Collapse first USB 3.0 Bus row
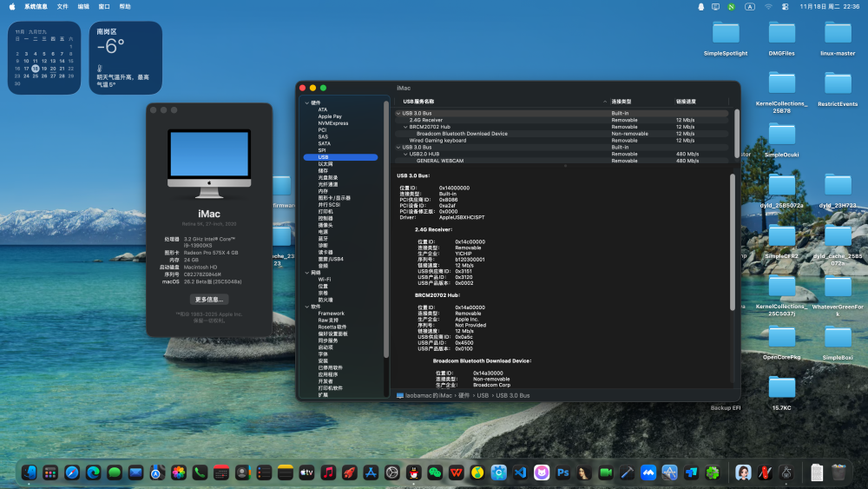Viewport: 868px width, 489px height. tap(398, 113)
